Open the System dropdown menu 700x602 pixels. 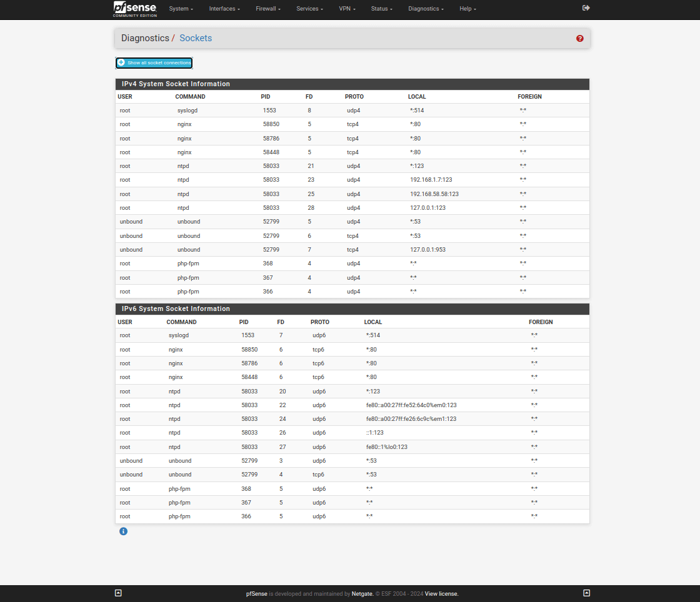click(x=181, y=9)
